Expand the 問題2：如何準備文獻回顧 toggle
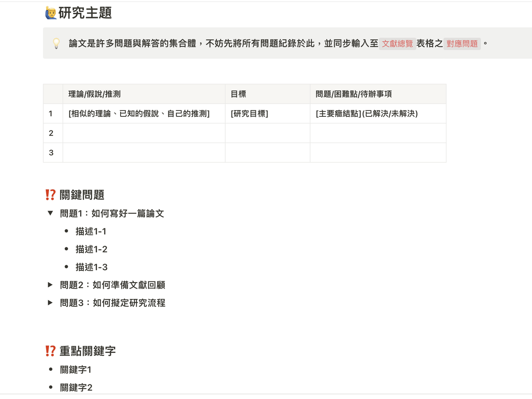Viewport: 532px width, 399px height. pos(50,285)
